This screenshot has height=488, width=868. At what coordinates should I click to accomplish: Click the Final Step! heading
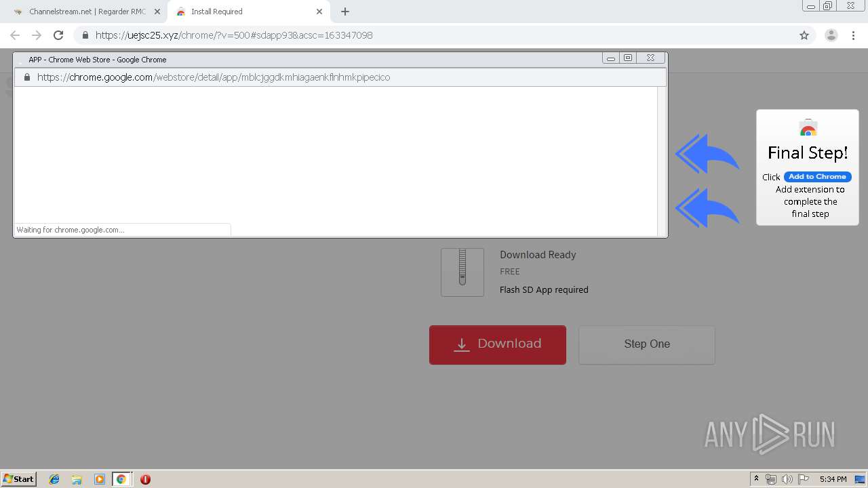coord(808,152)
